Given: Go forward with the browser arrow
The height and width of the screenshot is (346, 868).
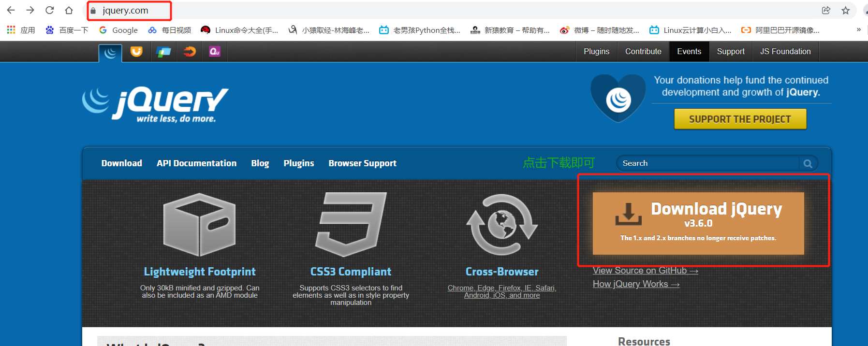Looking at the screenshot, I should (x=30, y=10).
